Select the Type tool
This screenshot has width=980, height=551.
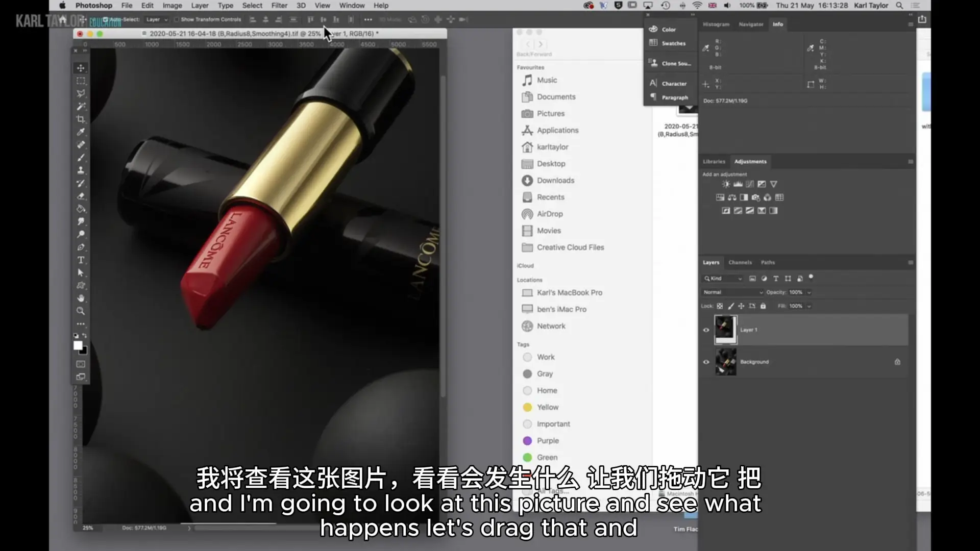point(81,260)
